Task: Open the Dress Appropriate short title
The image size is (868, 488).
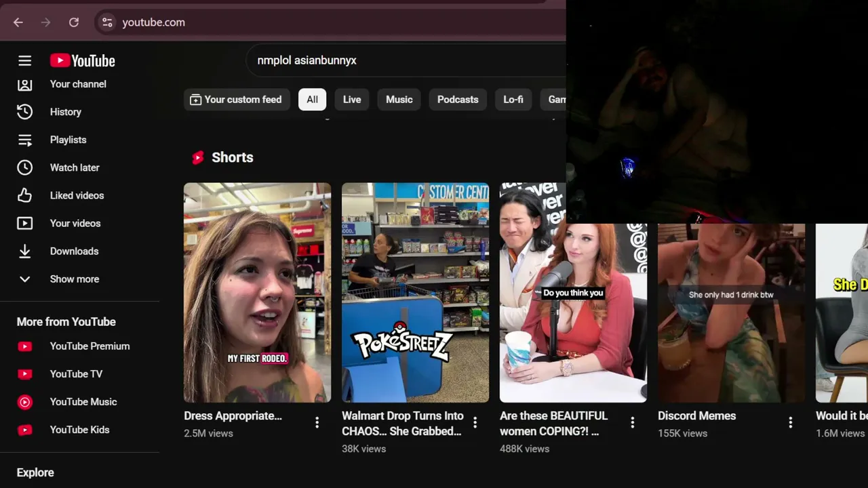Action: point(233,416)
